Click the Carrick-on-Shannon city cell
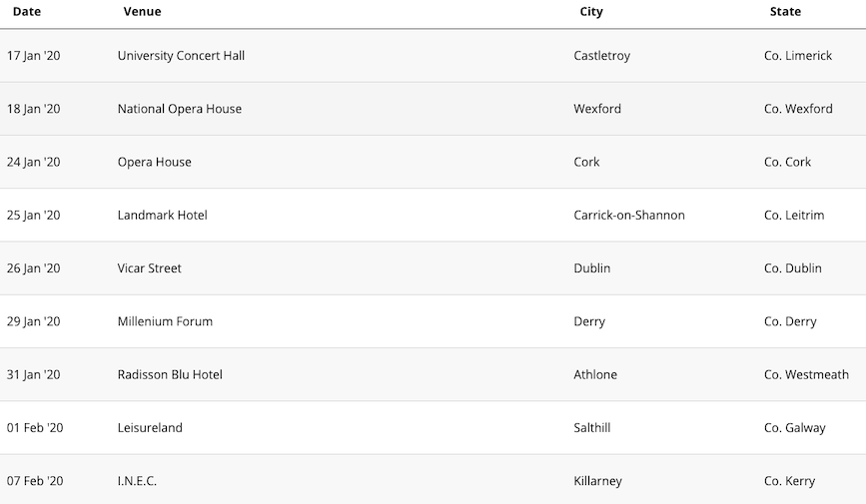Viewport: 866px width, 504px height. tap(629, 216)
